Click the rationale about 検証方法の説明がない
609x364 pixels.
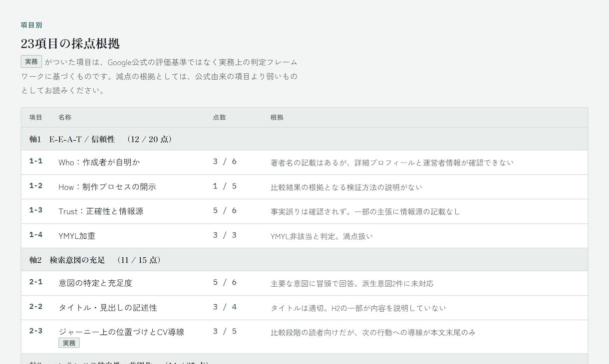pos(346,187)
